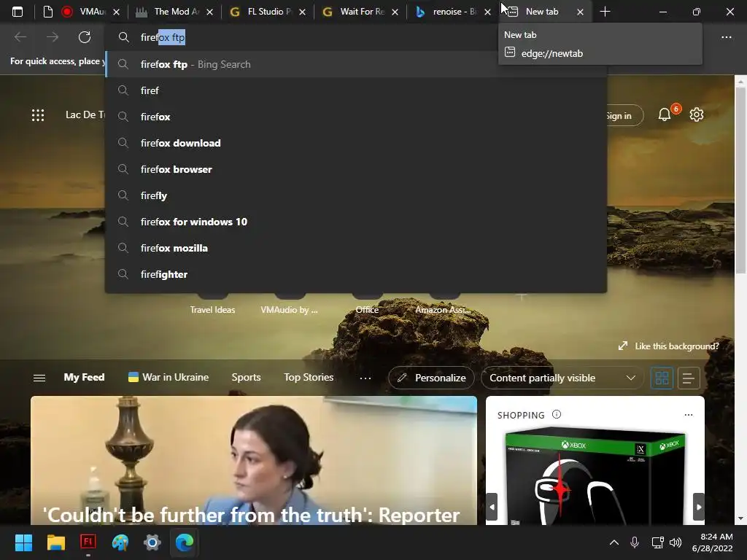Screen dimensions: 747x560
Task: Choose the firefighter suggestion
Action: pyautogui.click(x=356, y=274)
